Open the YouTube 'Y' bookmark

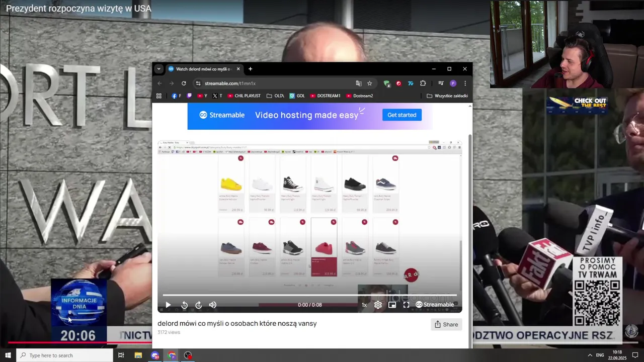pyautogui.click(x=202, y=96)
